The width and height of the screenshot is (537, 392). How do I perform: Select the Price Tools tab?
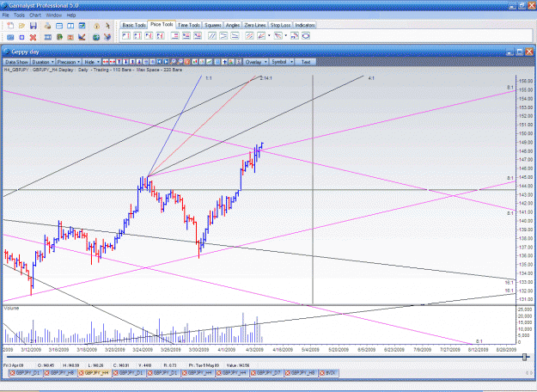coord(162,24)
